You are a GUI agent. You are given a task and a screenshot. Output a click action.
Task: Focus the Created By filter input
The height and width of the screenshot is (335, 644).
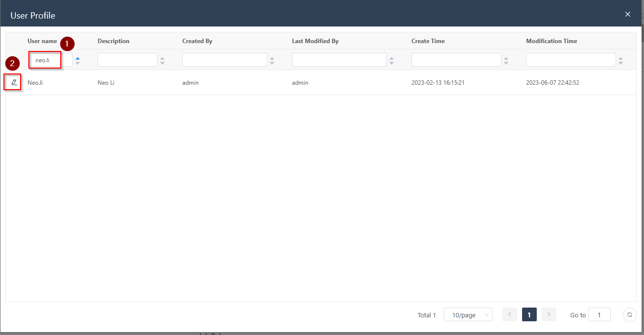[224, 60]
